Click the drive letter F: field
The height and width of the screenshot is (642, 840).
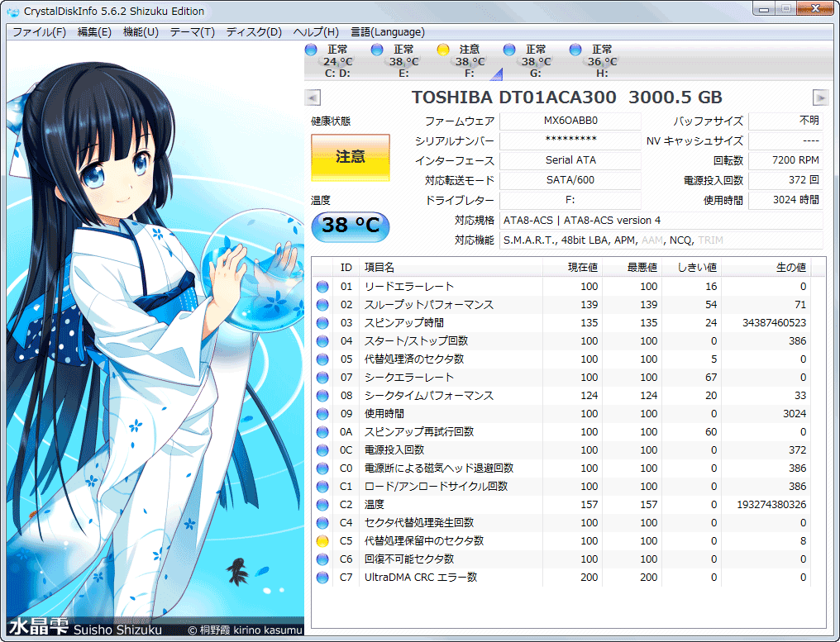coord(570,200)
